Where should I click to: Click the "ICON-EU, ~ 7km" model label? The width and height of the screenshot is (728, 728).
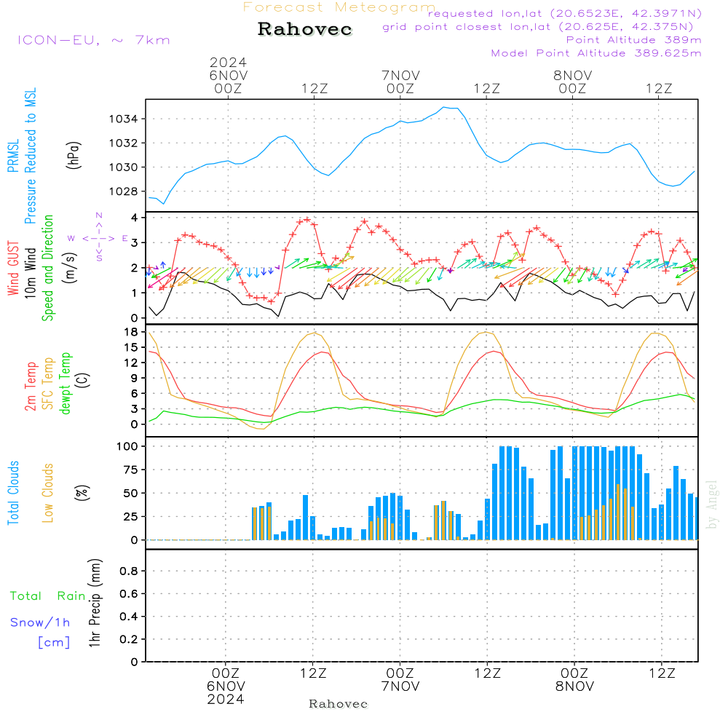[x=94, y=40]
